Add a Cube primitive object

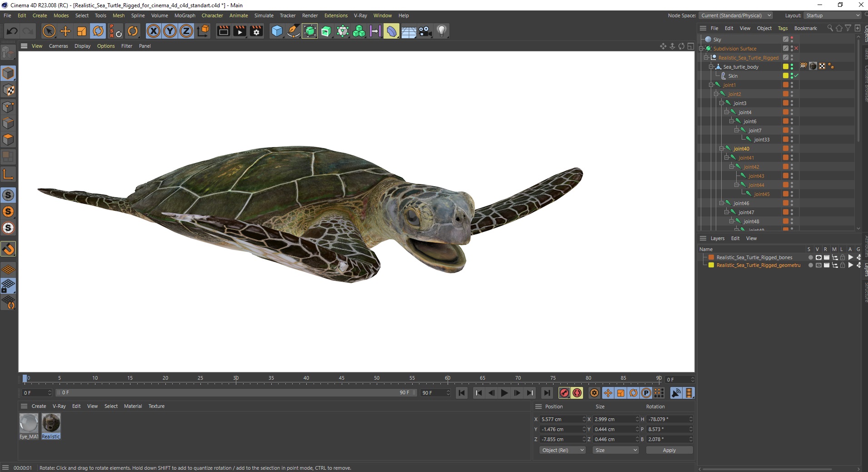(277, 31)
